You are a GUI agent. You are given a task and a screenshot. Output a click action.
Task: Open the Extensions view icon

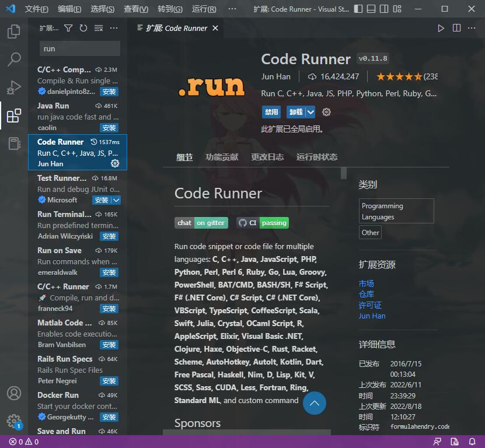pos(13,116)
